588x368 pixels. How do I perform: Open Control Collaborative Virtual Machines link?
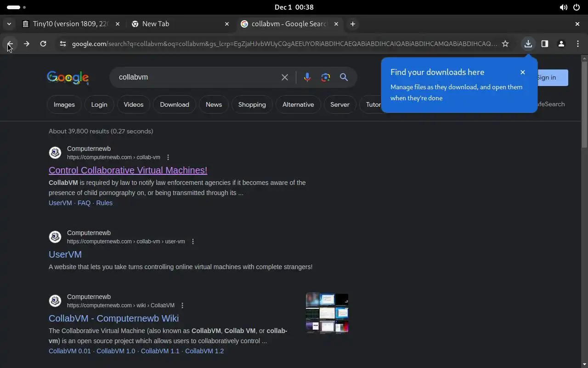point(128,170)
